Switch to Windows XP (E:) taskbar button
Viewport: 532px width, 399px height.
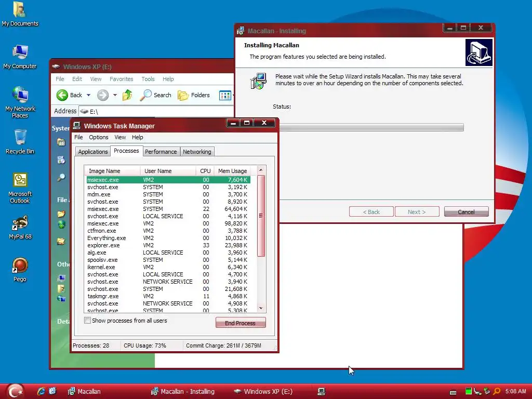coord(263,392)
